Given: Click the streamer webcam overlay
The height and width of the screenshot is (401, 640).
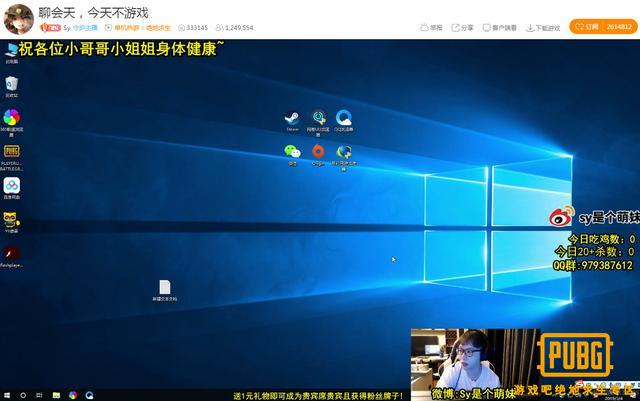Looking at the screenshot, I should [475, 364].
